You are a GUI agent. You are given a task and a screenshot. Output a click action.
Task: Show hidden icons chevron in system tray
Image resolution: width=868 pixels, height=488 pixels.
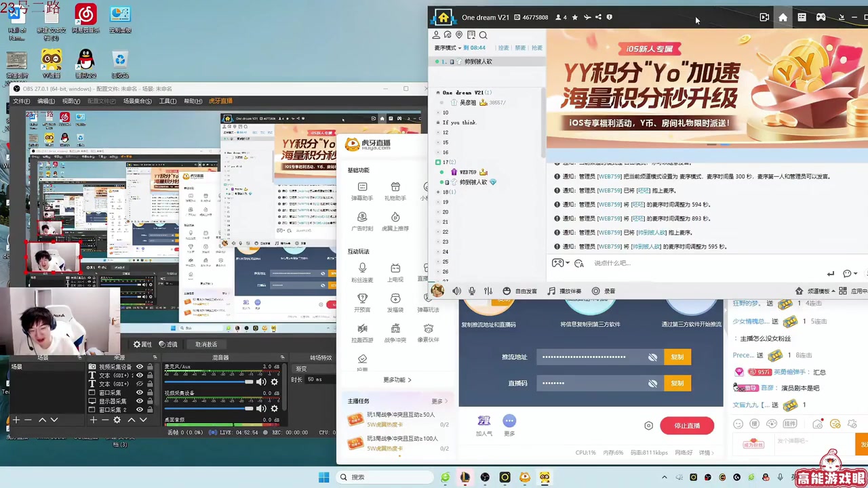pos(664,477)
